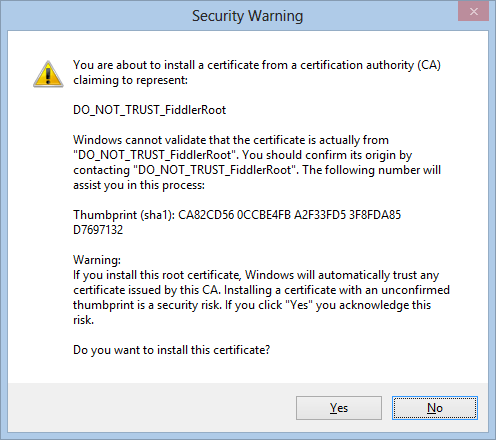Image resolution: width=496 pixels, height=440 pixels.
Task: Click the "thumbprint is a security risk" line
Action: (x=252, y=305)
